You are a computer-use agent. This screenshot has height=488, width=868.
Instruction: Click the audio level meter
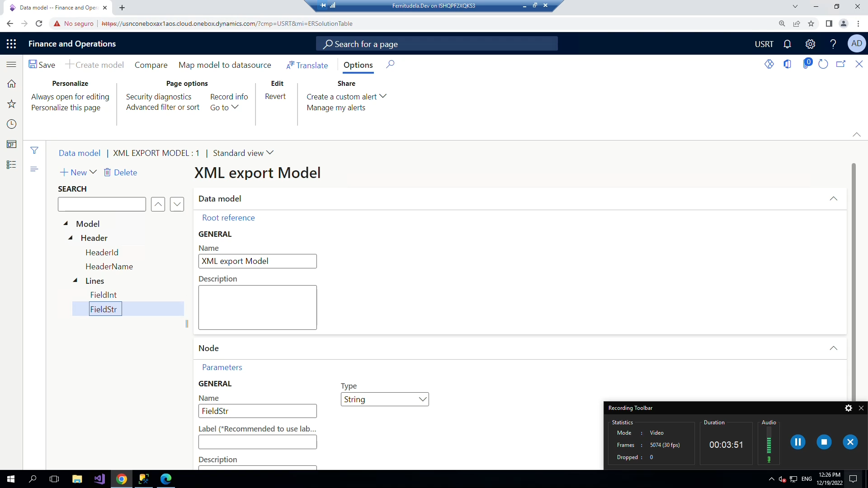click(769, 445)
